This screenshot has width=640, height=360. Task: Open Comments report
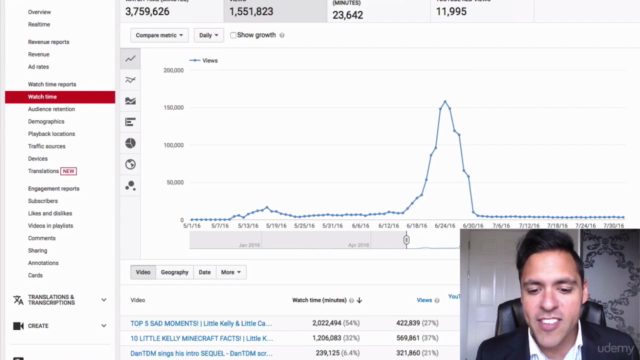(42, 238)
